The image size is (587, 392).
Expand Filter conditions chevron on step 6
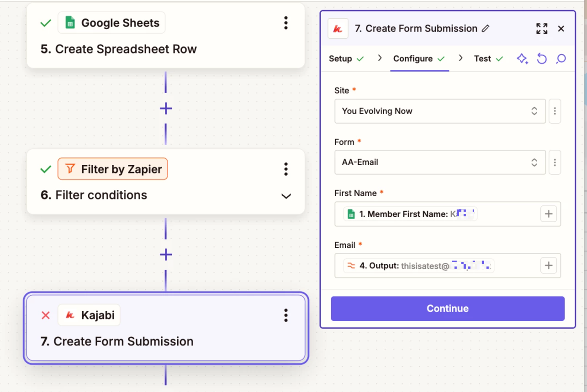pyautogui.click(x=286, y=196)
